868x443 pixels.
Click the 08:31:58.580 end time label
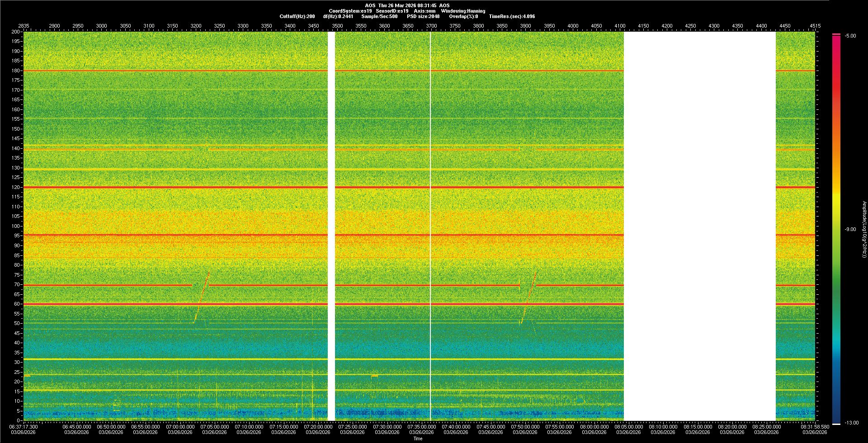[815, 426]
